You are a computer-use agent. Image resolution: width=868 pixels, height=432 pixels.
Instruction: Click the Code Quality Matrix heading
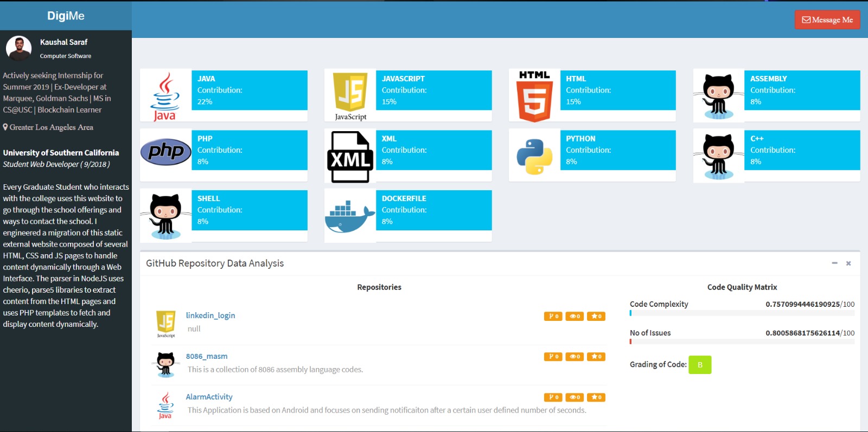(x=742, y=287)
